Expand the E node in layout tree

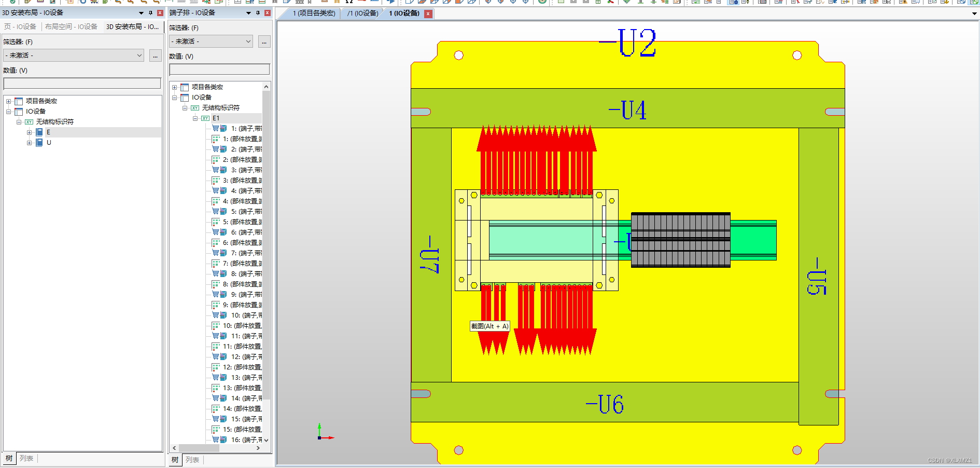(x=29, y=132)
